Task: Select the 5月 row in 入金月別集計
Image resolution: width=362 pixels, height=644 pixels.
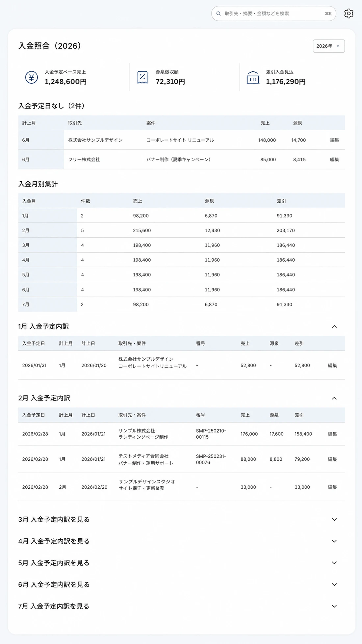Action: 181,274
